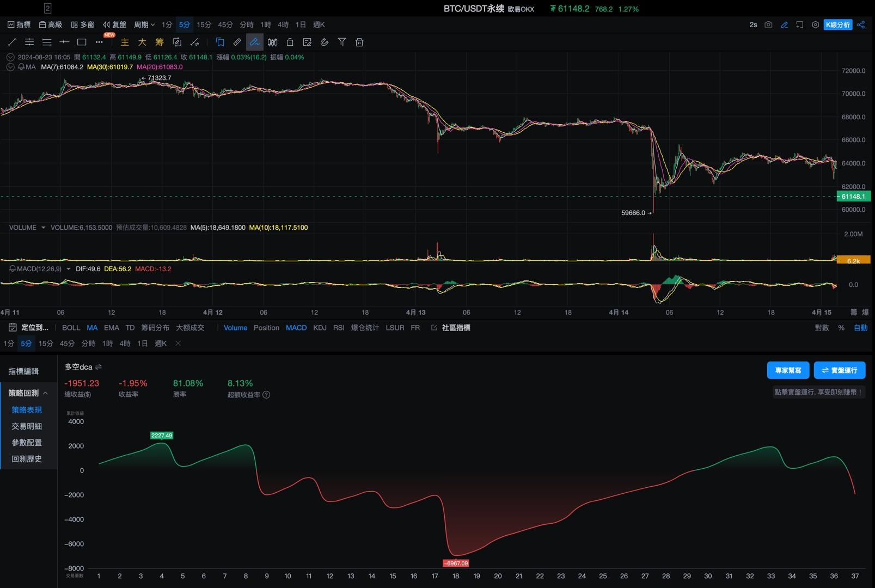The width and height of the screenshot is (875, 588).
Task: Open the 回測歷史 tab
Action: point(27,459)
